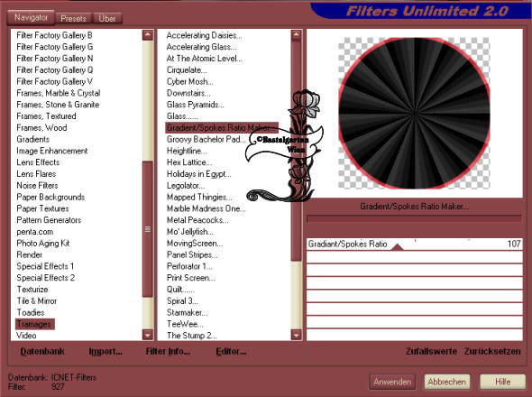Select Photo Aging Kit category
532x397 pixels.
[x=43, y=243]
